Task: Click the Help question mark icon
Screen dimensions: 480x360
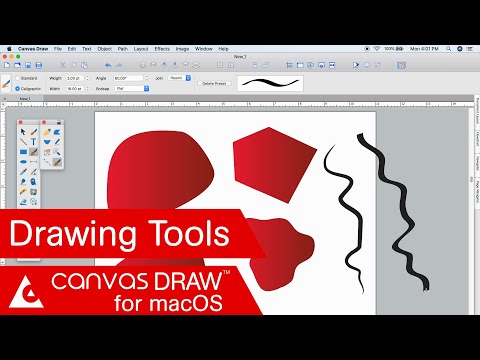Action: [x=401, y=65]
